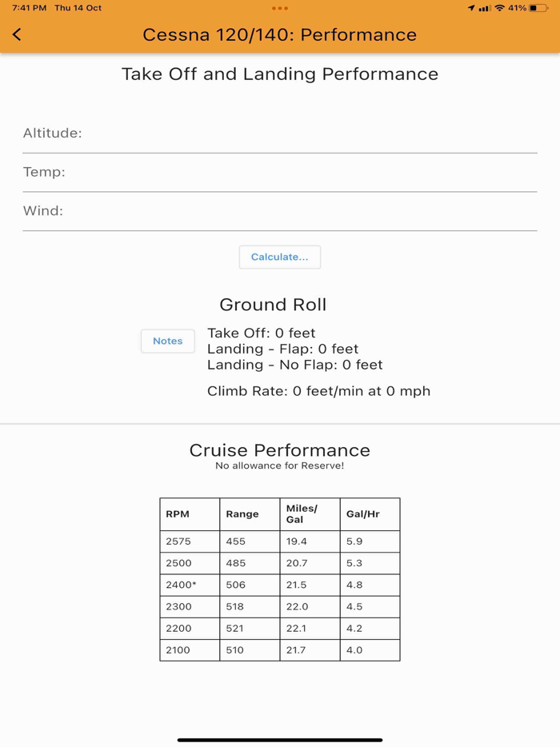Tap the battery status icon

pos(538,8)
